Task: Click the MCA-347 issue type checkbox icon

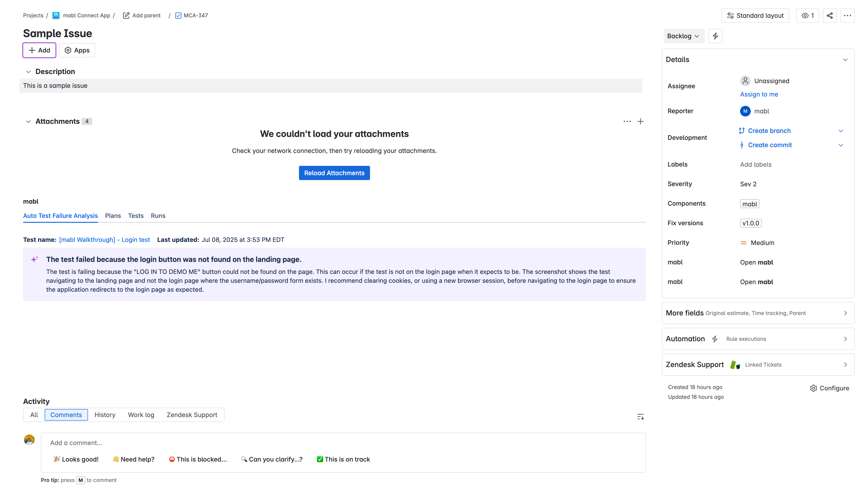Action: click(x=178, y=16)
